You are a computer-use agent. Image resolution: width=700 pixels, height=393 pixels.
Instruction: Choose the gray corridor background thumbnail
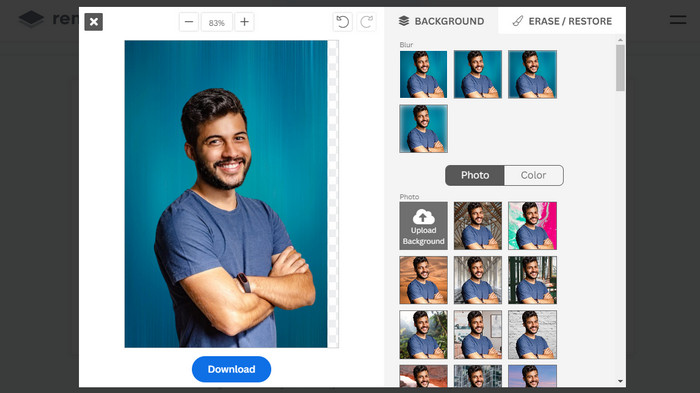(x=478, y=280)
